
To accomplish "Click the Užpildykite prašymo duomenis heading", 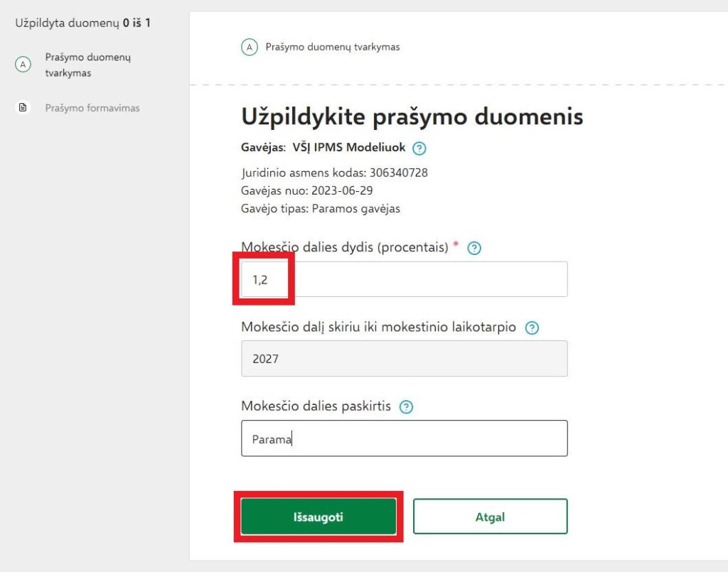I will (x=412, y=117).
